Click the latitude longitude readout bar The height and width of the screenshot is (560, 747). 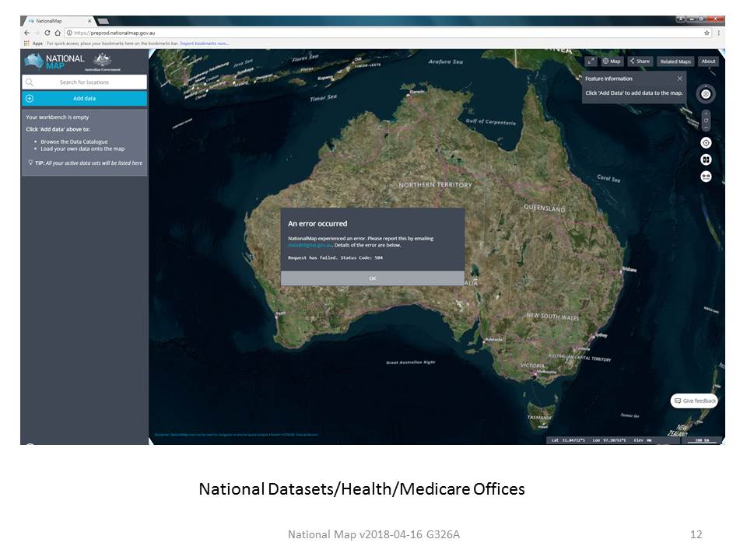pyautogui.click(x=612, y=440)
